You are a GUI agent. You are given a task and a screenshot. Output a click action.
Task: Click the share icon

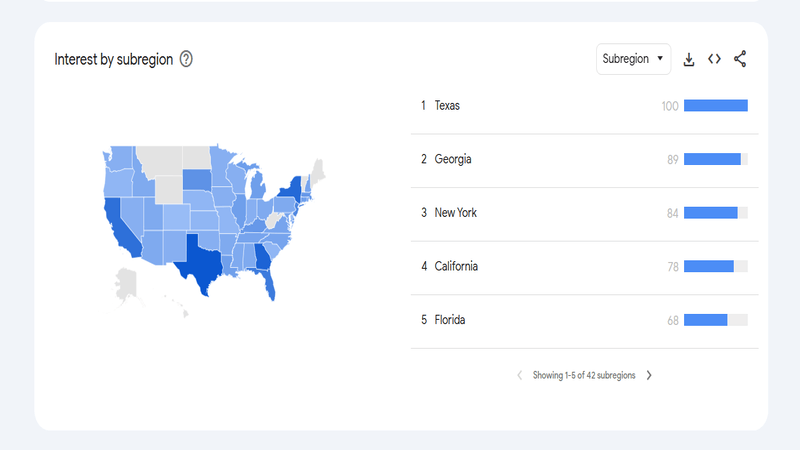tap(740, 59)
